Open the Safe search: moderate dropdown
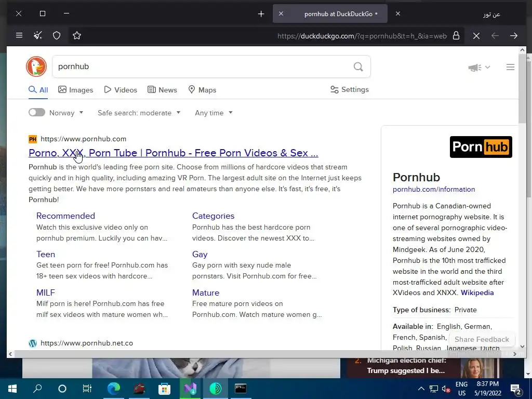This screenshot has width=532, height=399. click(139, 113)
